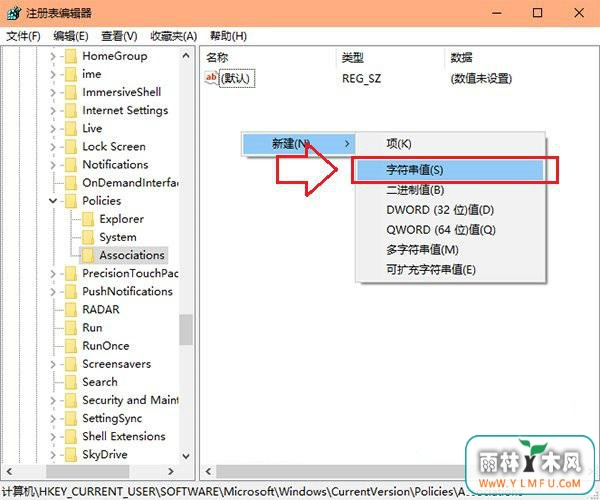
Task: Select 二进制值(B) menu entry
Action: click(x=450, y=190)
